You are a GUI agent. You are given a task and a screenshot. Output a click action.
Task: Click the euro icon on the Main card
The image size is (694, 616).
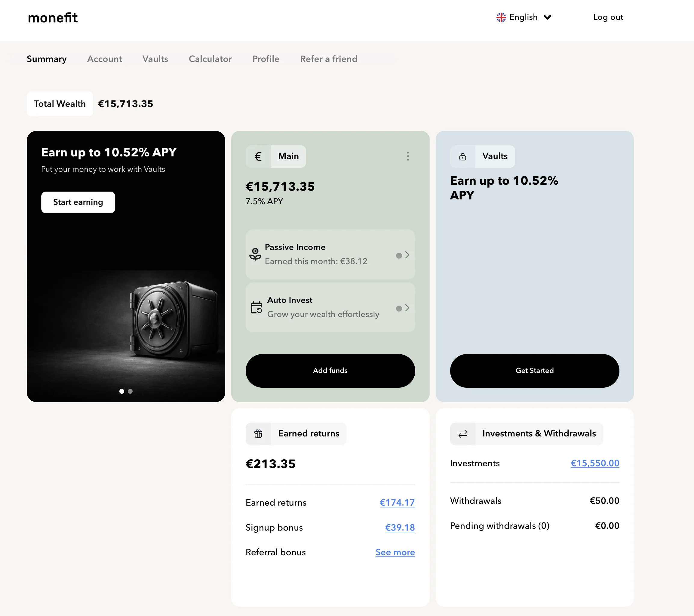[258, 156]
